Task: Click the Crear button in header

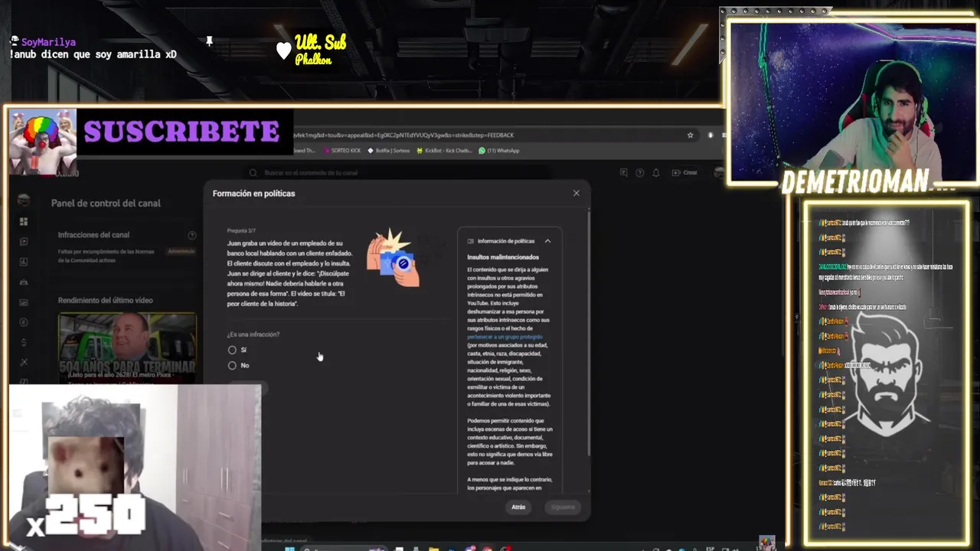Action: pos(686,173)
